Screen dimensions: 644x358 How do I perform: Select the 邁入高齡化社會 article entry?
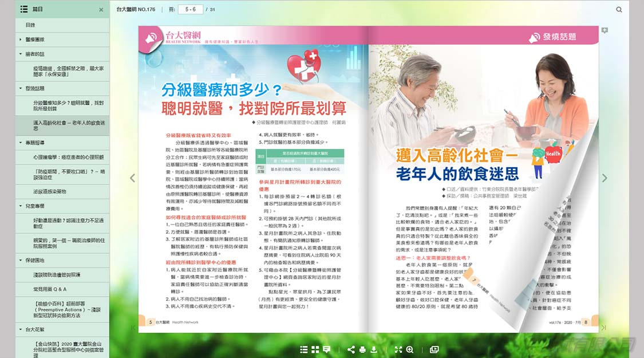(x=62, y=125)
